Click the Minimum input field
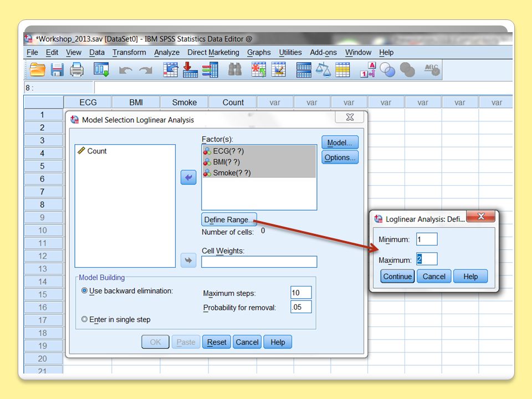The height and width of the screenshot is (399, 532). point(427,239)
